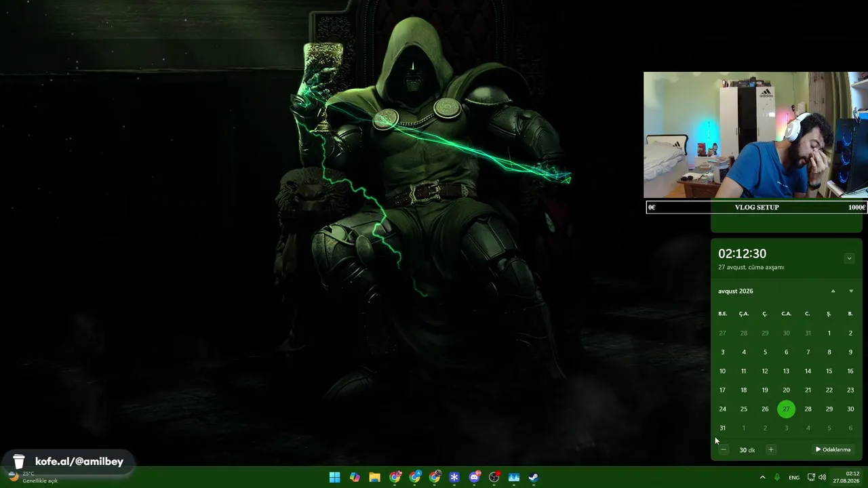Open the blue graph monitor app on the taskbar
The height and width of the screenshot is (488, 868).
[x=514, y=477]
